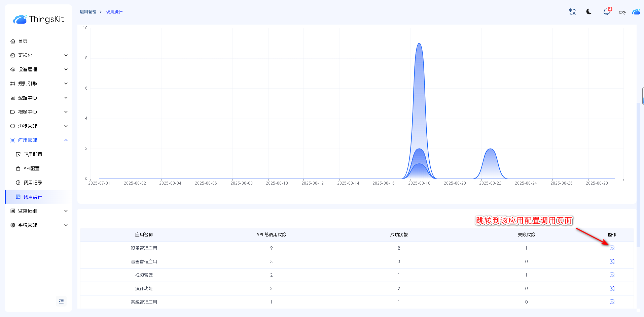Open the notification bell with badge
The image size is (644, 317).
(606, 12)
